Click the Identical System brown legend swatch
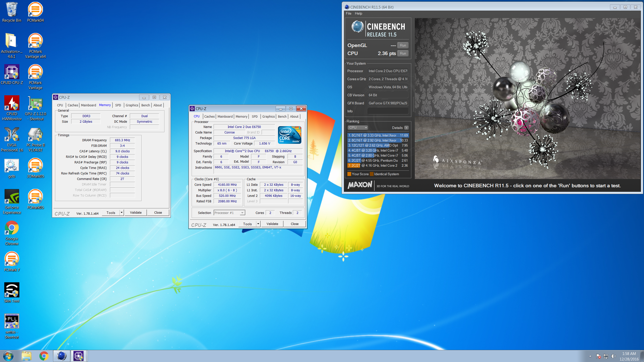 pos(372,174)
